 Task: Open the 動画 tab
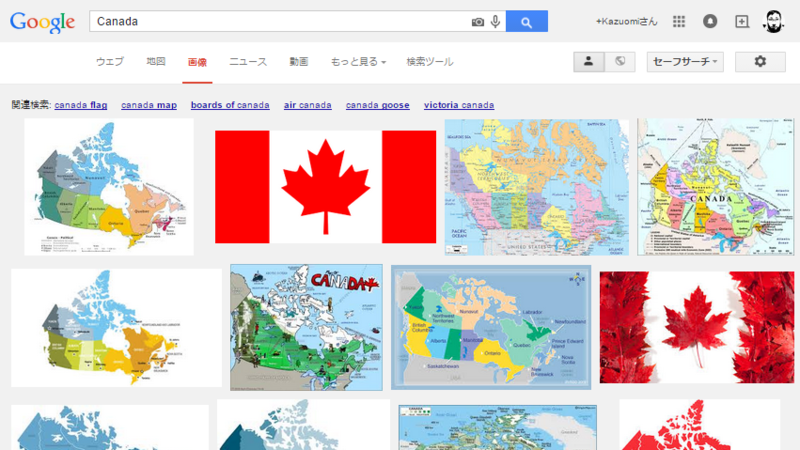click(x=298, y=62)
